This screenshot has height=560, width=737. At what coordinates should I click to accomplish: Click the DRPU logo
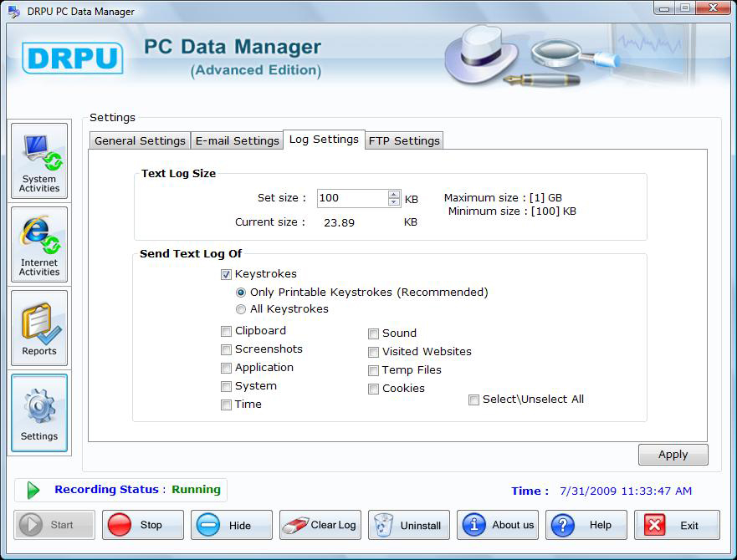click(x=73, y=59)
